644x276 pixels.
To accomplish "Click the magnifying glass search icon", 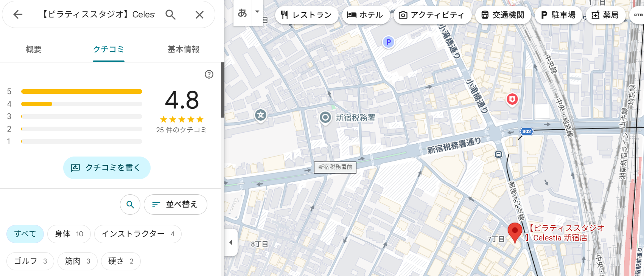I will (x=170, y=15).
